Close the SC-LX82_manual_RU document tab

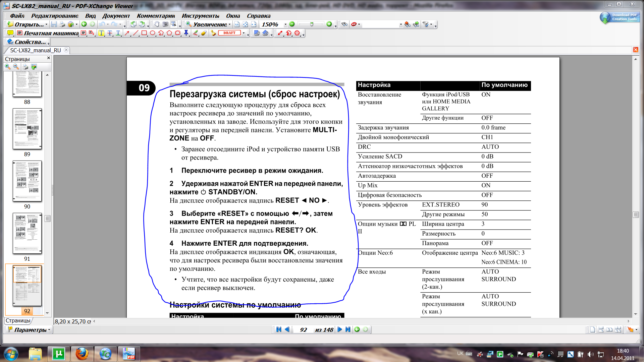click(66, 50)
